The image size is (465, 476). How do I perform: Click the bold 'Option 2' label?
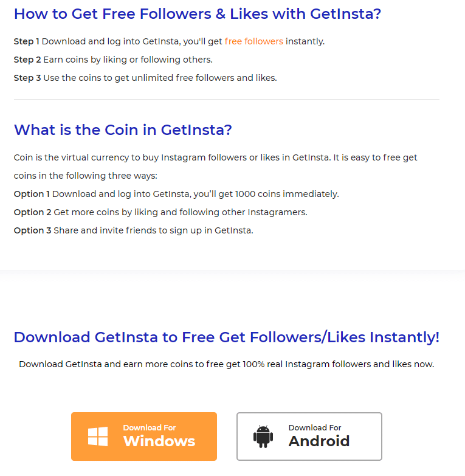point(32,212)
